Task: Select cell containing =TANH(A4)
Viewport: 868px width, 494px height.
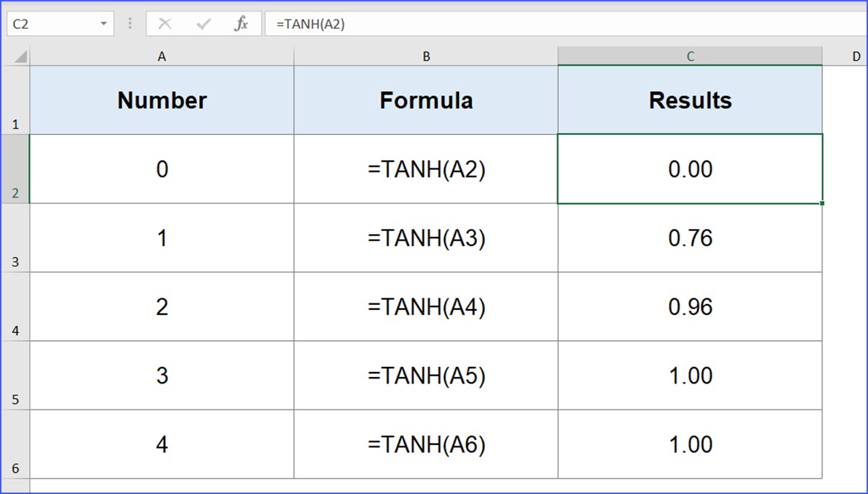Action: (x=426, y=307)
